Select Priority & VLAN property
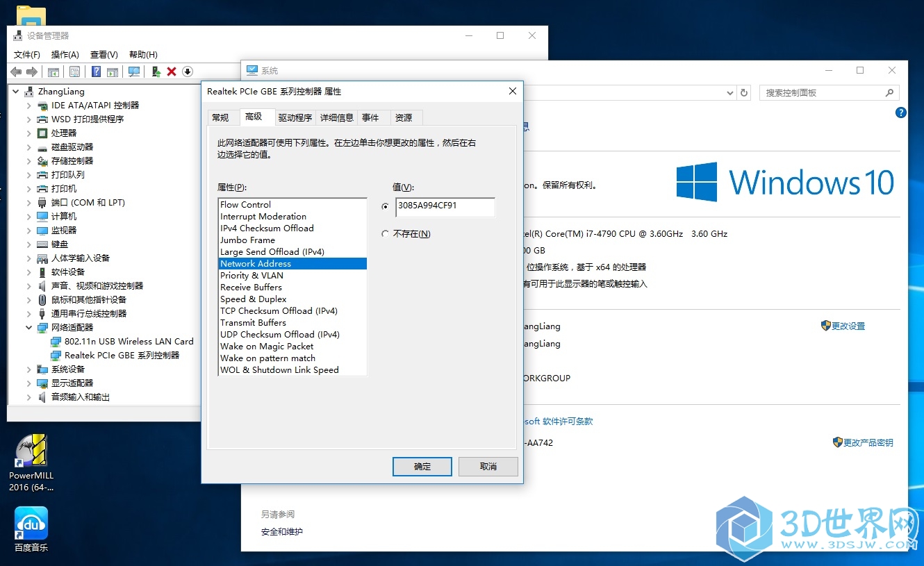The image size is (924, 566). (x=292, y=275)
